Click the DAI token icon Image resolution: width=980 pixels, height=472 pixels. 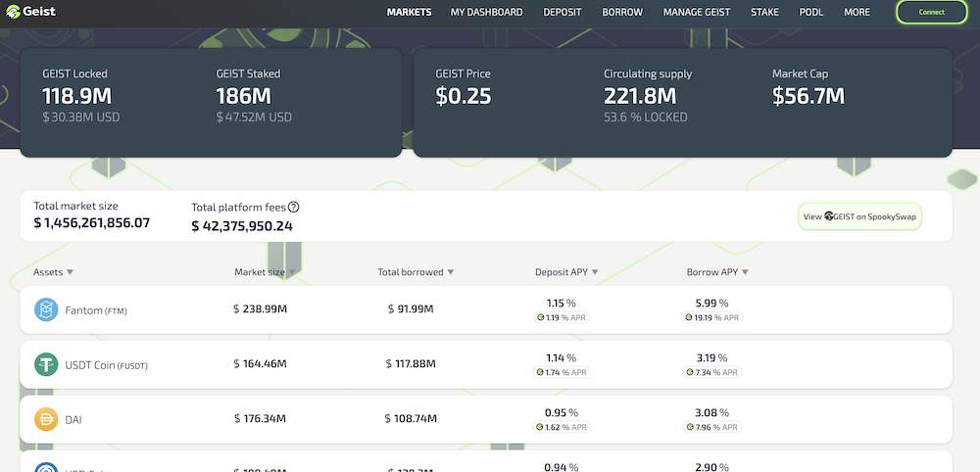[x=46, y=419]
